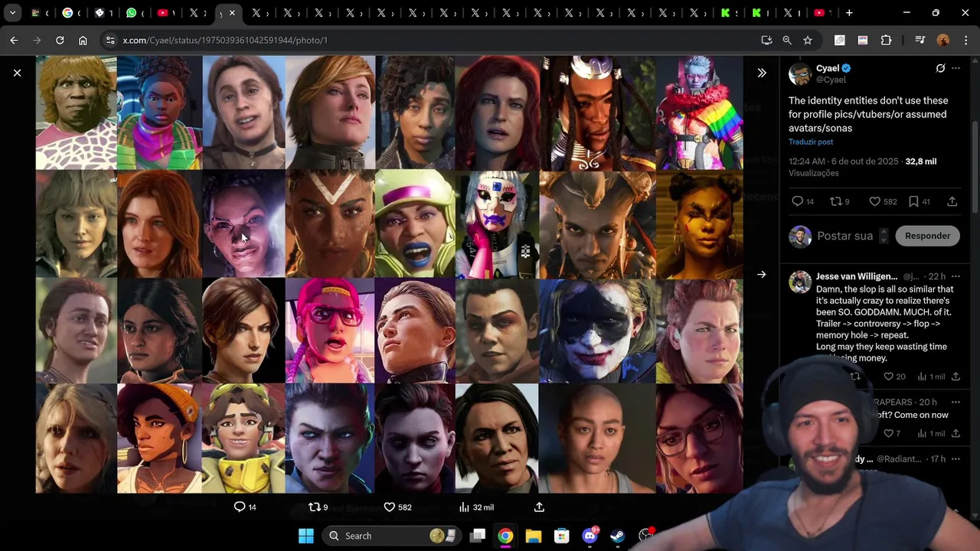Share Cyael's post from side panel

tap(952, 201)
